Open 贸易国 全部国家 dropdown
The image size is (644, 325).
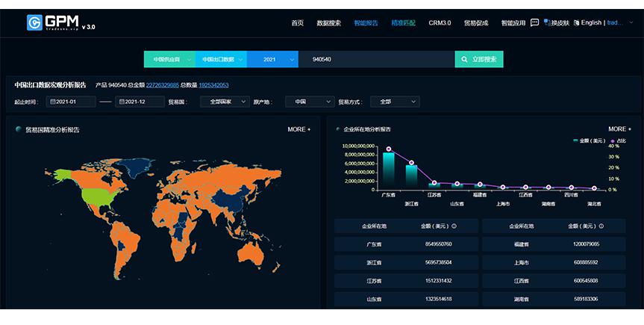(x=224, y=102)
